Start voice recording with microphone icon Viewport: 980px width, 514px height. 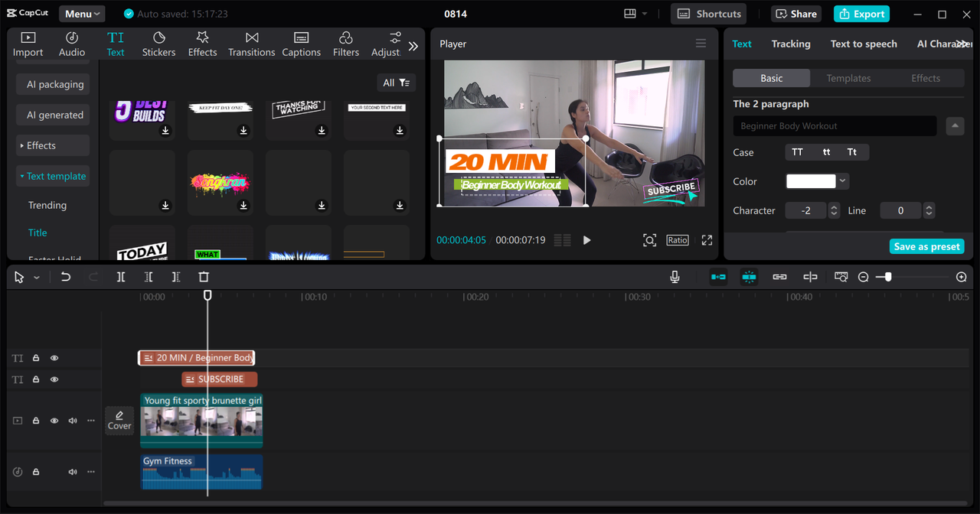pyautogui.click(x=675, y=277)
